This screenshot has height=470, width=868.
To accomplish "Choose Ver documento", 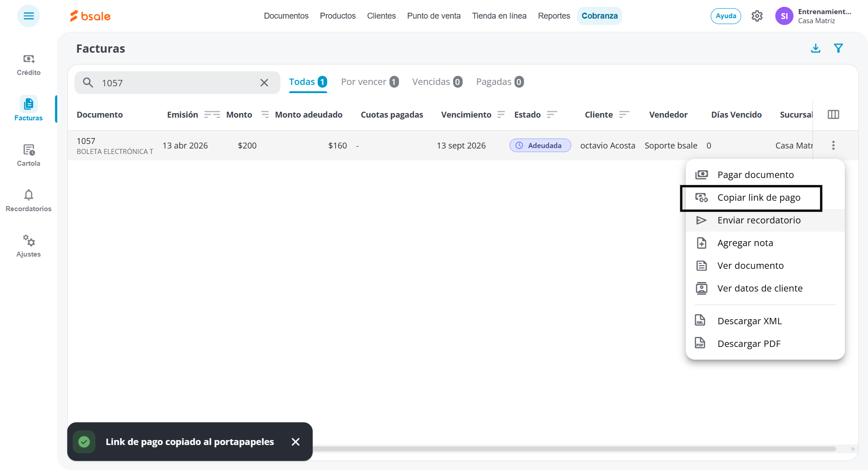I will 765,266.
